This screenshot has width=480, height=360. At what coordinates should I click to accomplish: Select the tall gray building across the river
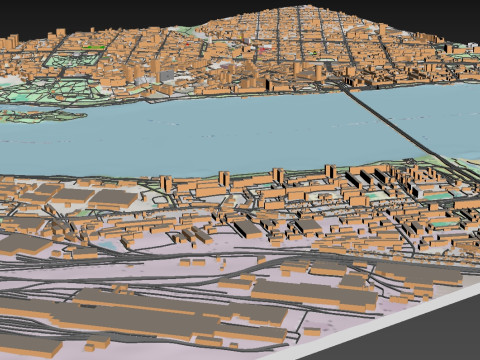pyautogui.click(x=167, y=76)
